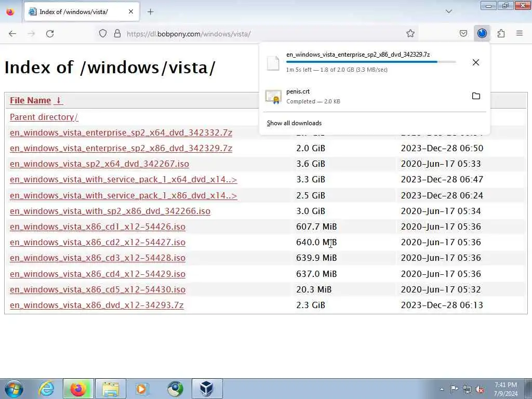Download en_windows_vista_x86_cd2_x12-54427.iso

point(98,242)
